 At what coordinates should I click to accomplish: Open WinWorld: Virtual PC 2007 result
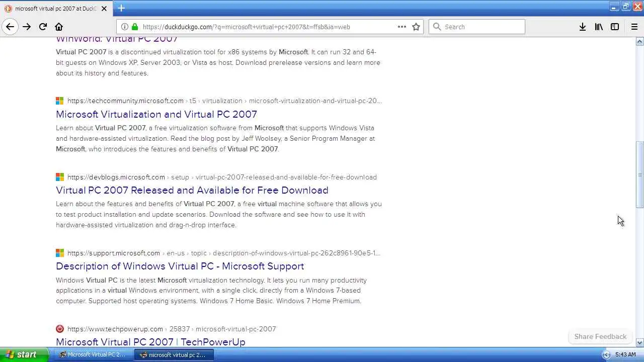pos(117,39)
